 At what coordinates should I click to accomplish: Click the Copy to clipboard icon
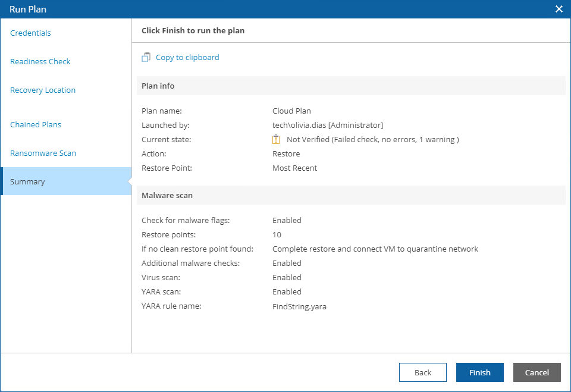coord(146,58)
